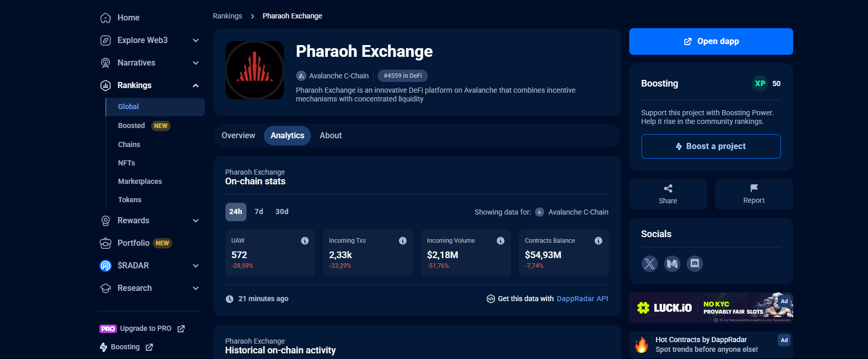
Task: Expand the Narratives menu chevron
Action: pos(196,63)
